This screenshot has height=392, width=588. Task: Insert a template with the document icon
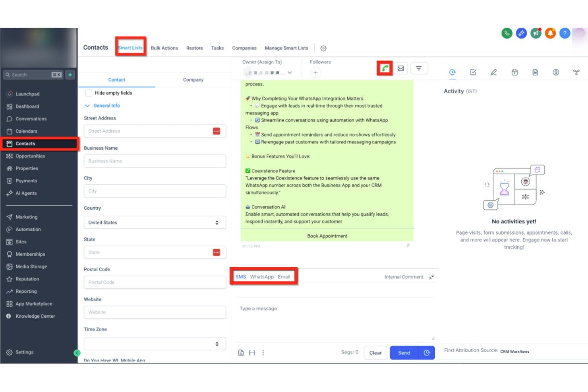point(241,353)
